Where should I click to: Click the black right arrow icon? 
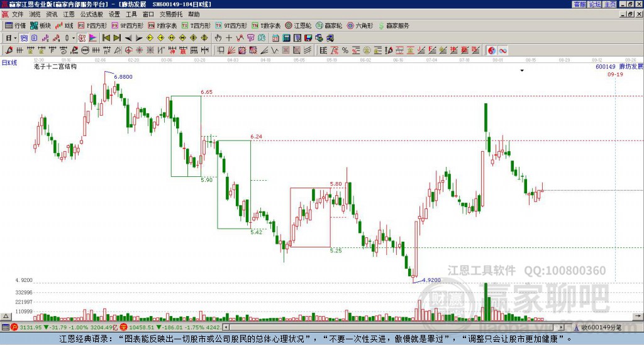click(139, 38)
